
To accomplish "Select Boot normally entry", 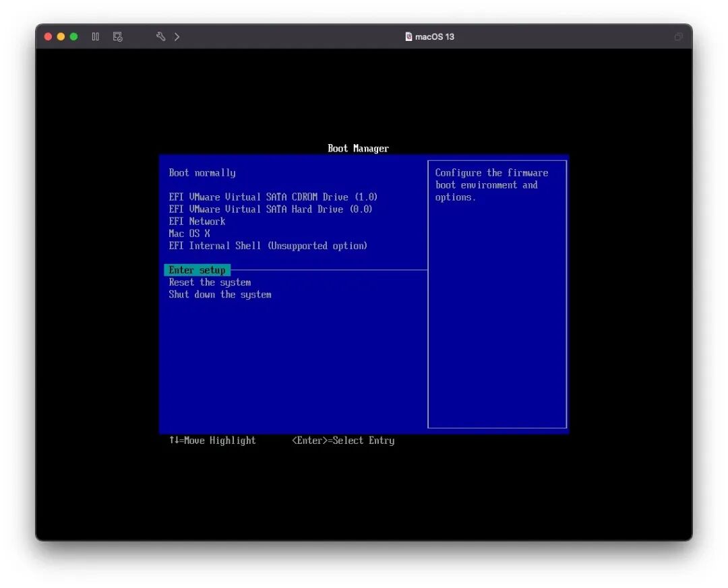I will (x=202, y=173).
